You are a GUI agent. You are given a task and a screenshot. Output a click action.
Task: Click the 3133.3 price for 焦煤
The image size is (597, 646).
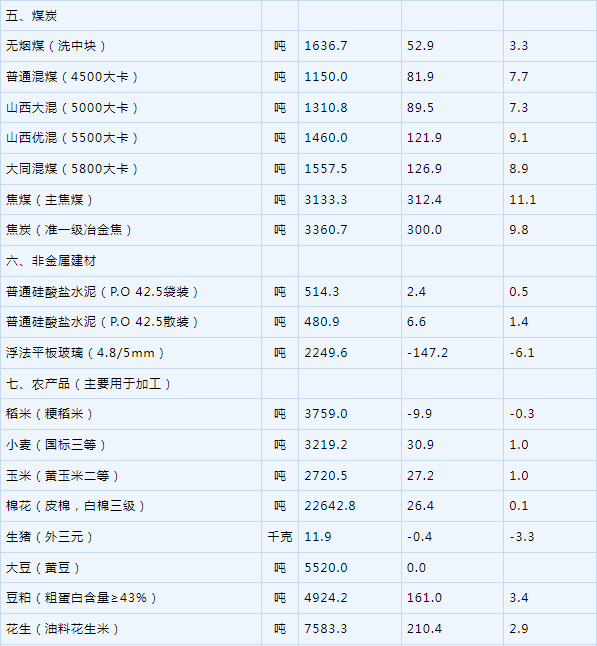point(325,200)
